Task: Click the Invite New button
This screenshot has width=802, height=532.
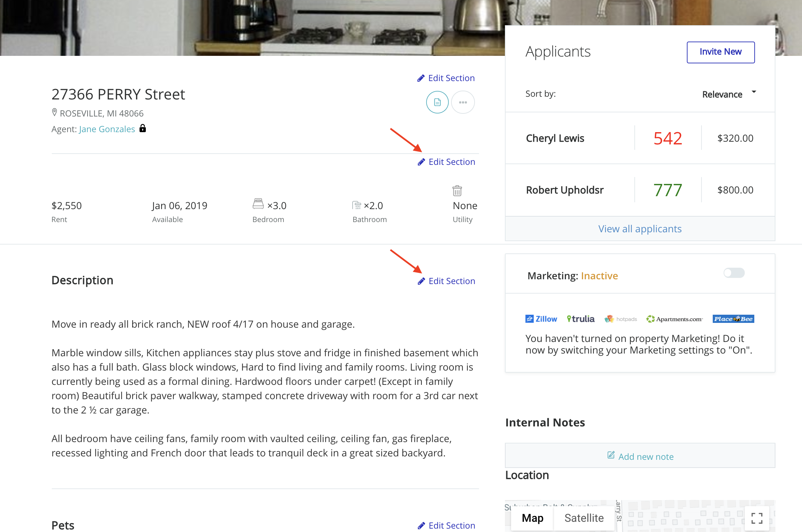Action: 720,52
